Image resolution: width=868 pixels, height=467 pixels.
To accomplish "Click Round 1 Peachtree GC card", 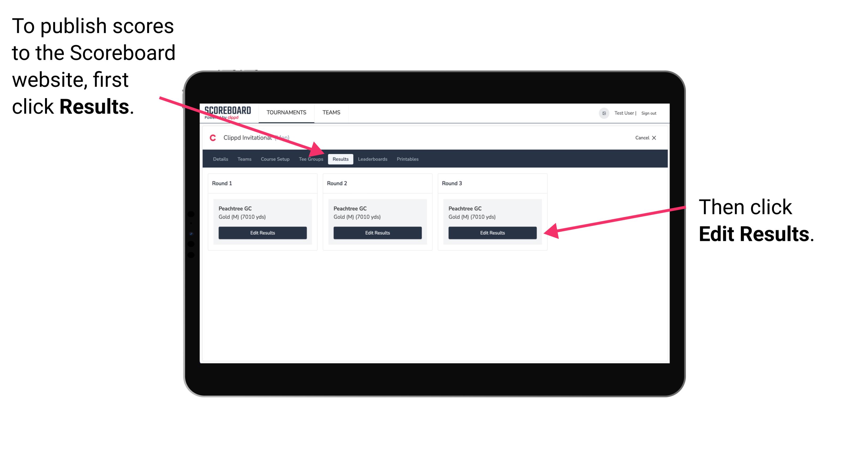I will [x=263, y=222].
